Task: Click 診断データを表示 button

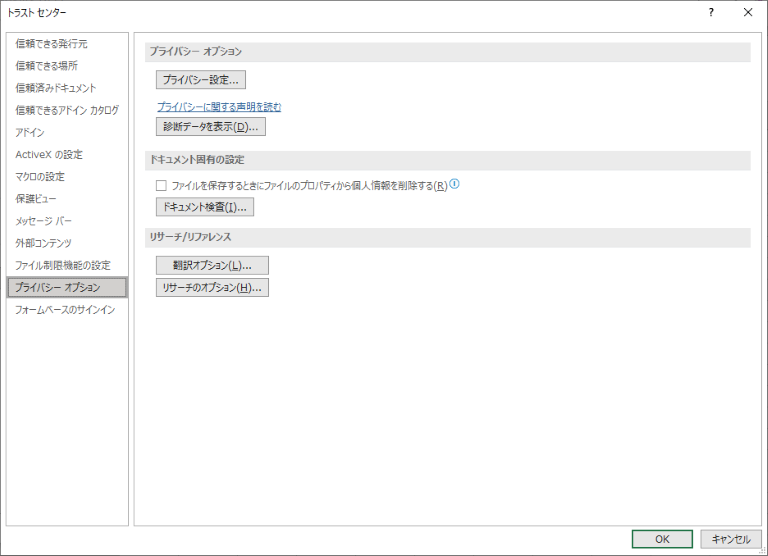Action: coord(211,127)
